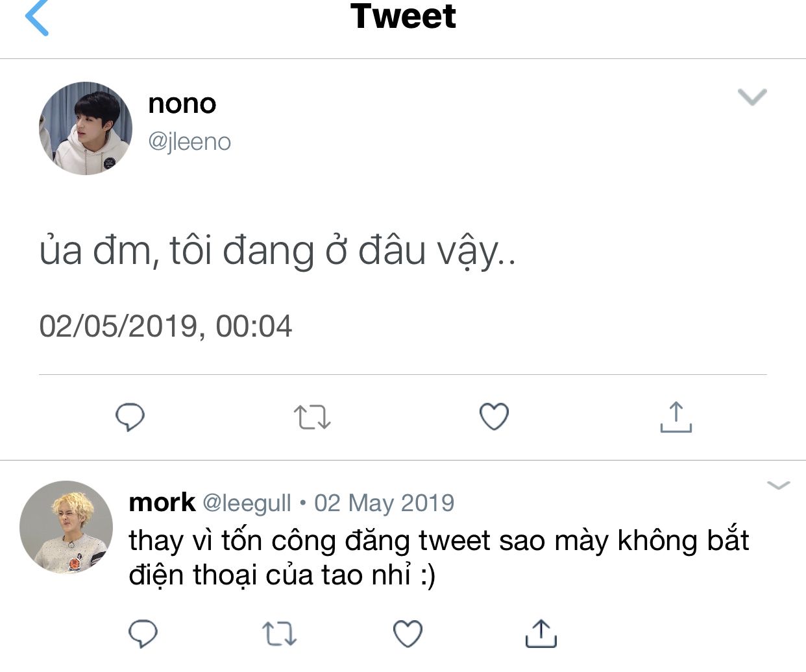The width and height of the screenshot is (806, 672).
Task: Select the nono display name
Action: [x=182, y=104]
